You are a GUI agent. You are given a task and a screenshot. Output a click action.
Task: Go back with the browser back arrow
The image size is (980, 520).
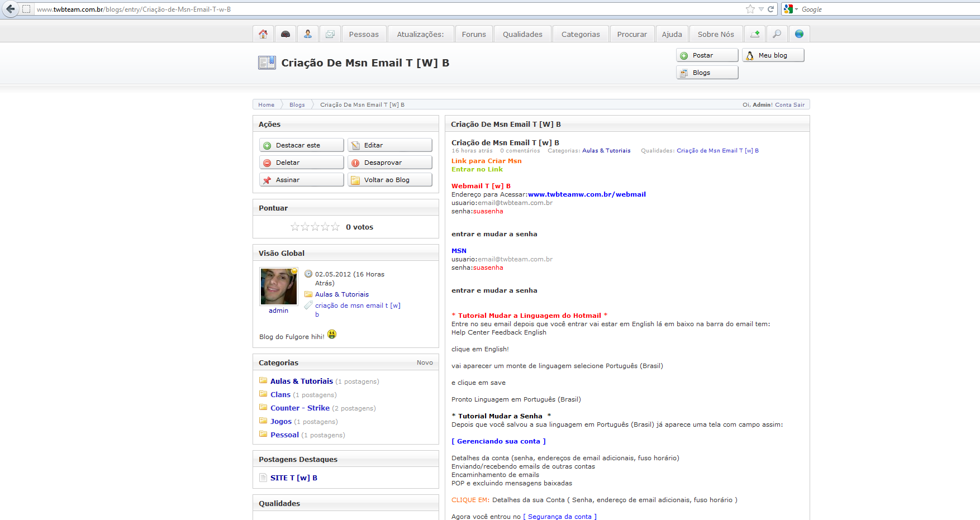10,9
